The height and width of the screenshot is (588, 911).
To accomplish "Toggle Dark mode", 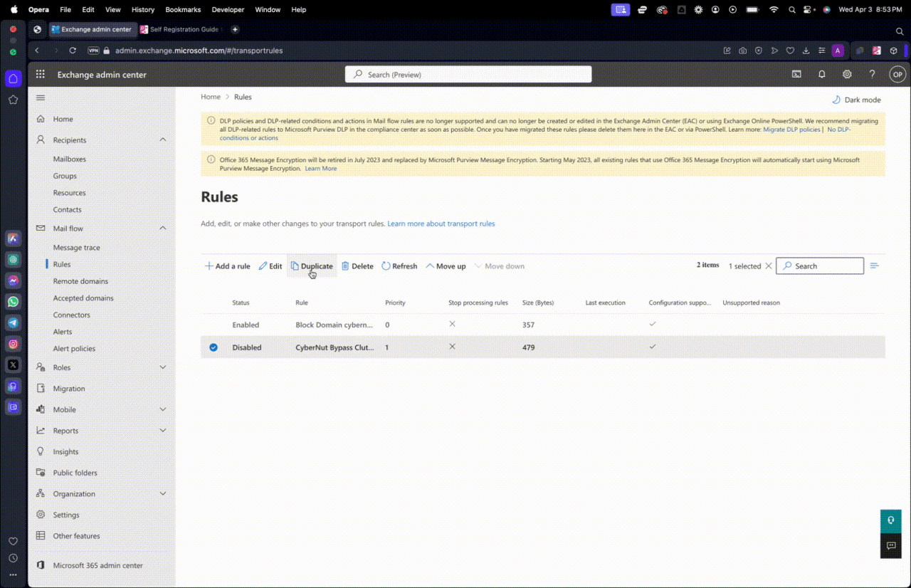I will click(856, 100).
